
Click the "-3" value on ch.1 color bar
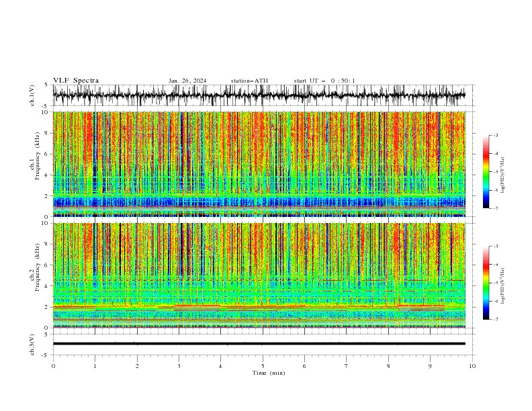[x=496, y=135]
